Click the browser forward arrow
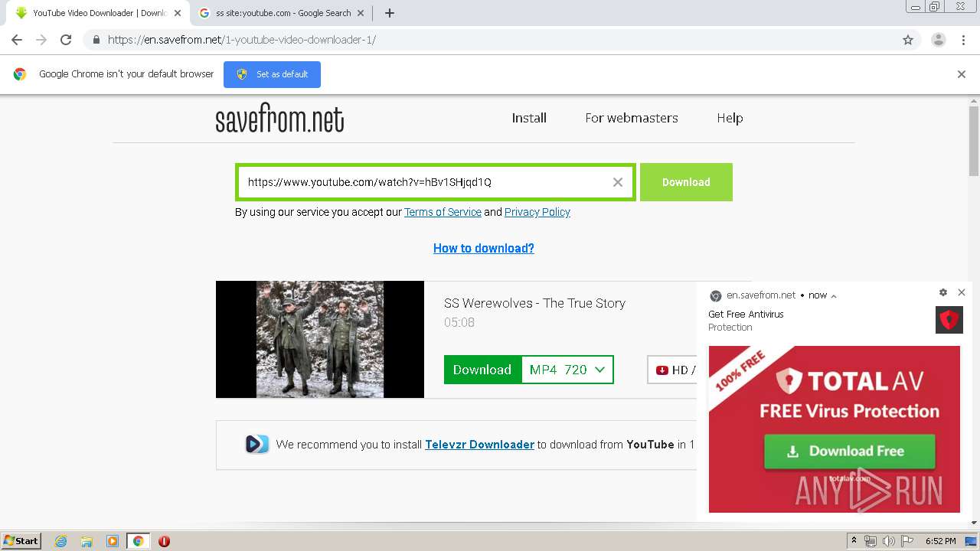The image size is (980, 551). pyautogui.click(x=41, y=40)
